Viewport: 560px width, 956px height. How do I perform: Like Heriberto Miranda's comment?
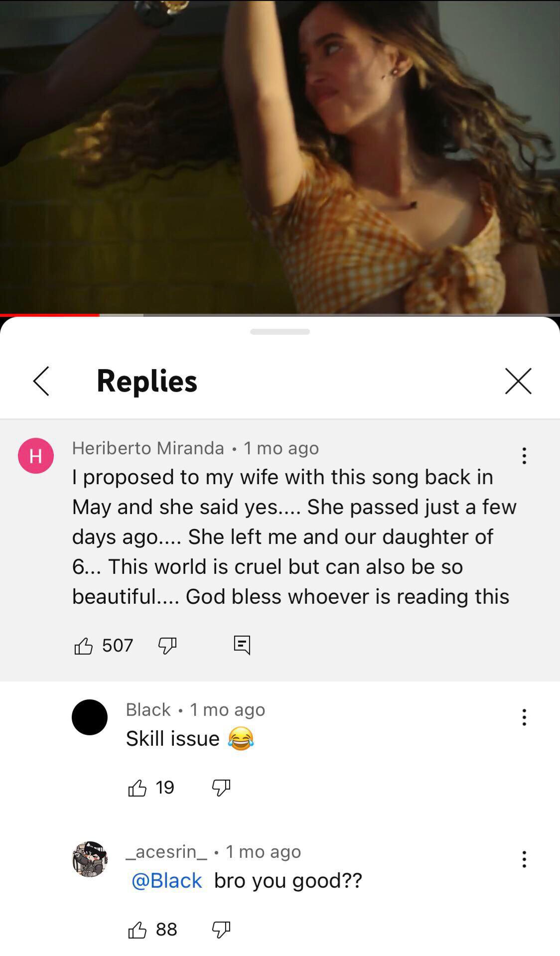(x=83, y=646)
